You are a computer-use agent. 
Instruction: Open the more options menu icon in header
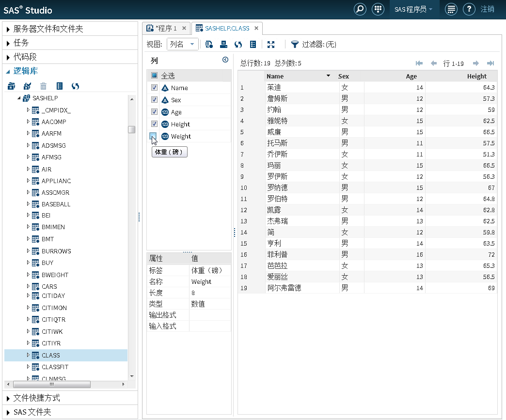pos(451,9)
